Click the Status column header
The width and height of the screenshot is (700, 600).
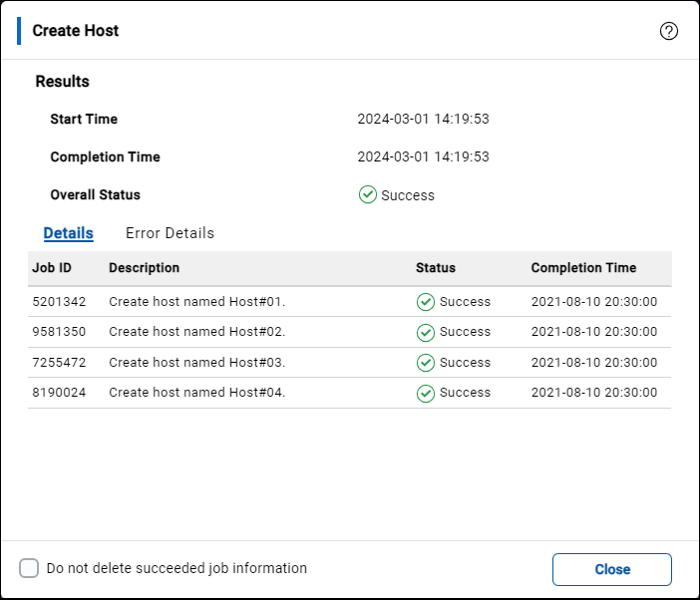(x=436, y=268)
